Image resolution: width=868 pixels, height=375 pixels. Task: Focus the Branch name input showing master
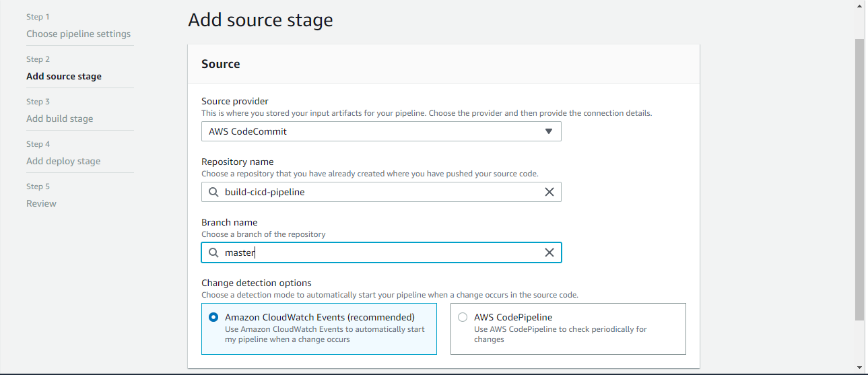(381, 252)
